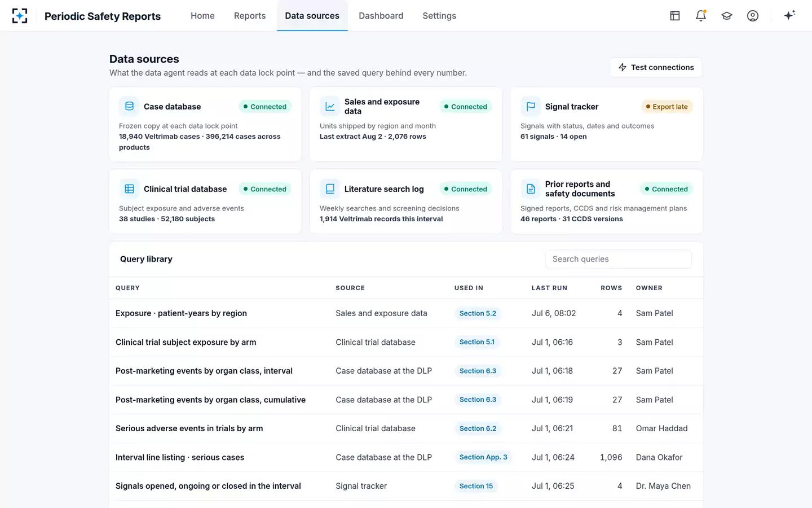Viewport: 812px width, 508px height.
Task: Open the notifications bell
Action: pyautogui.click(x=701, y=16)
